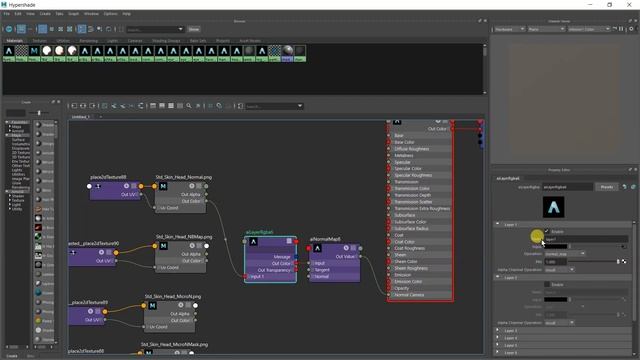Image resolution: width=640 pixels, height=360 pixels.
Task: Expand Shader under Arnold in Create tree
Action: (x=10, y=196)
